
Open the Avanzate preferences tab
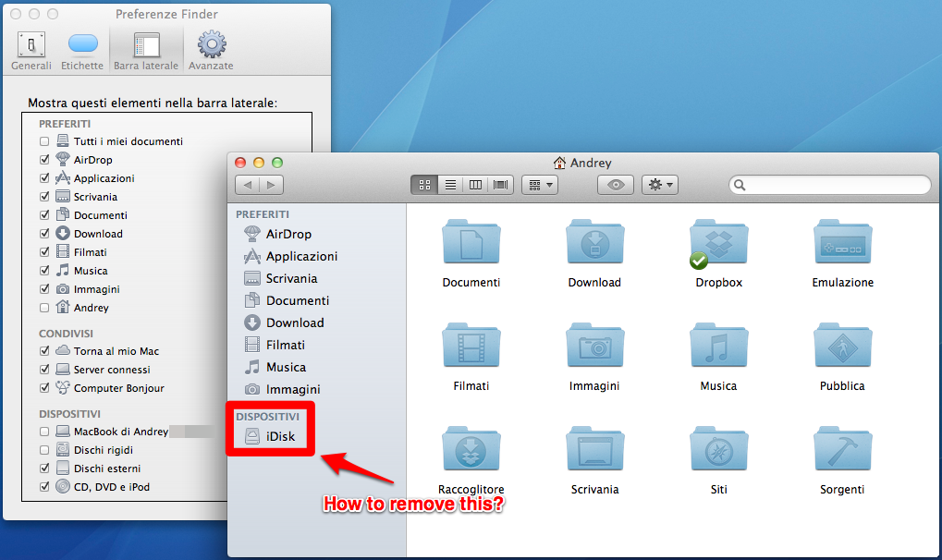pyautogui.click(x=211, y=52)
